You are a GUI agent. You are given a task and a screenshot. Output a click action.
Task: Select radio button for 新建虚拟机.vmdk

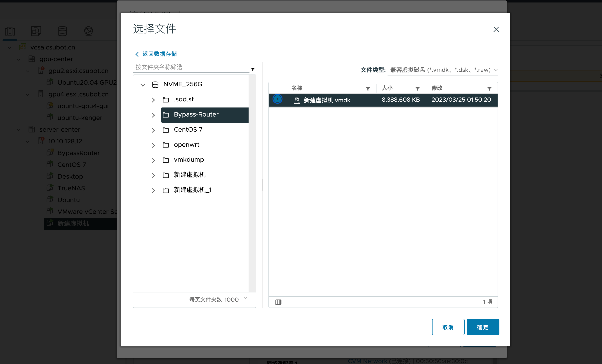point(277,99)
